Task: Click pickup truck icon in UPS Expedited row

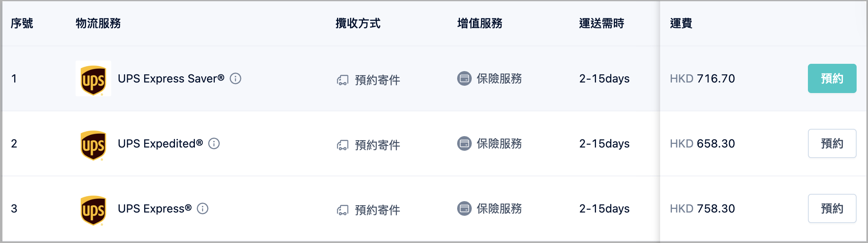Action: (x=343, y=145)
